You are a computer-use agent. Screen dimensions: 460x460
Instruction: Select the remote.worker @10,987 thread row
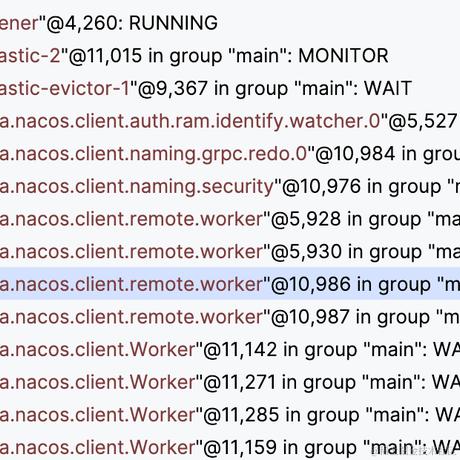pyautogui.click(x=230, y=317)
